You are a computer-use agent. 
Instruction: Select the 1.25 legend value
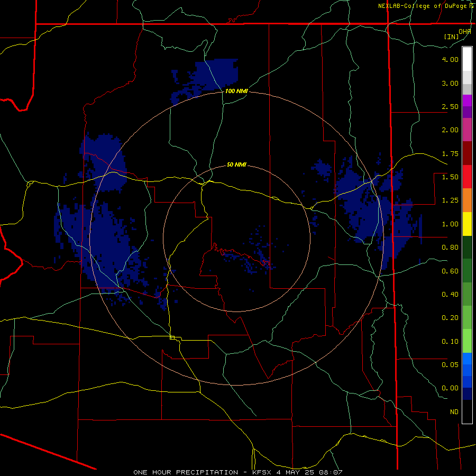[450, 200]
